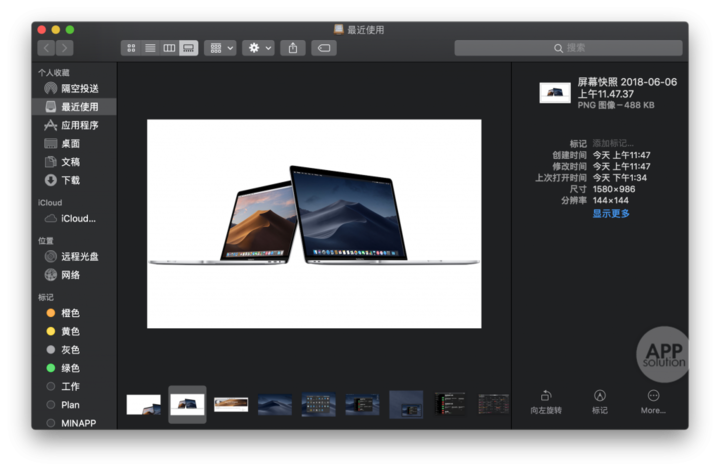Viewport: 720px width, 471px height.
Task: Select the 绿色 green tag
Action: point(74,368)
